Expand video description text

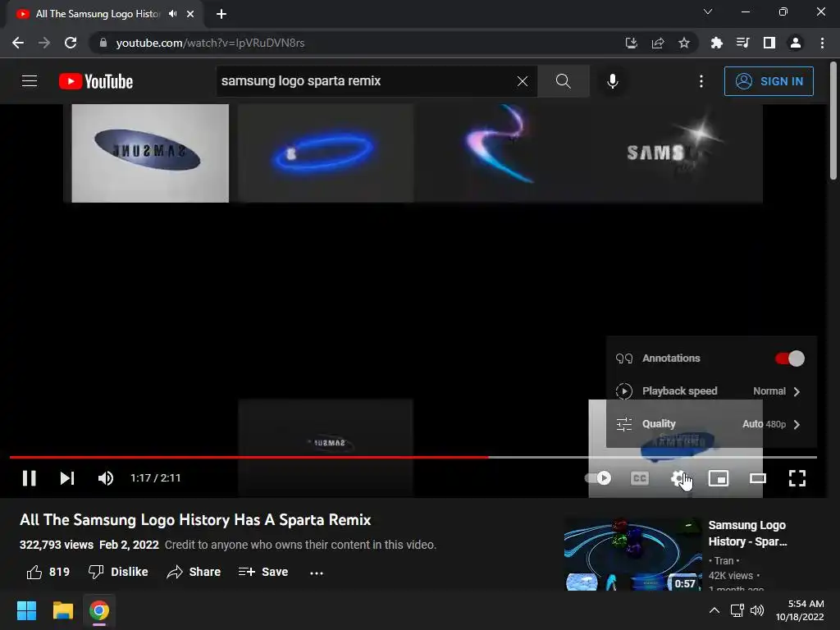click(300, 545)
